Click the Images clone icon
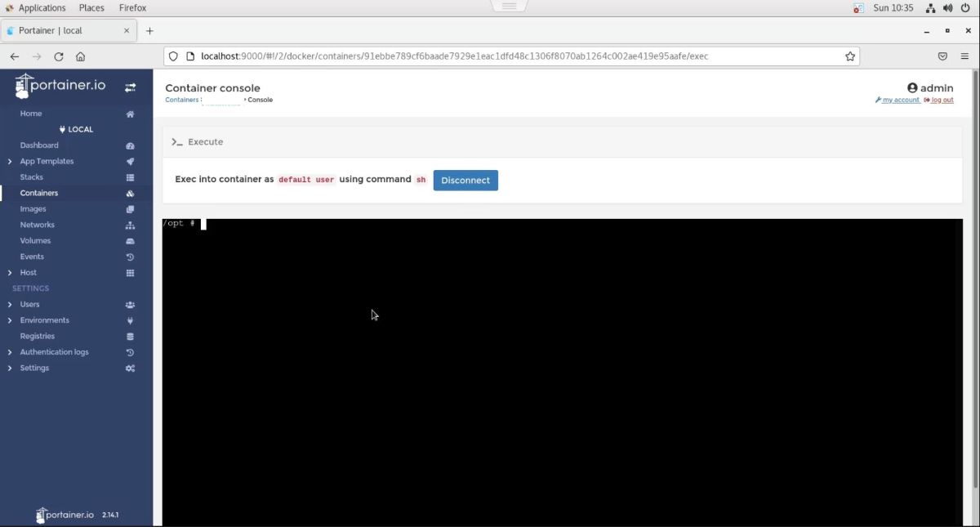 pyautogui.click(x=130, y=209)
